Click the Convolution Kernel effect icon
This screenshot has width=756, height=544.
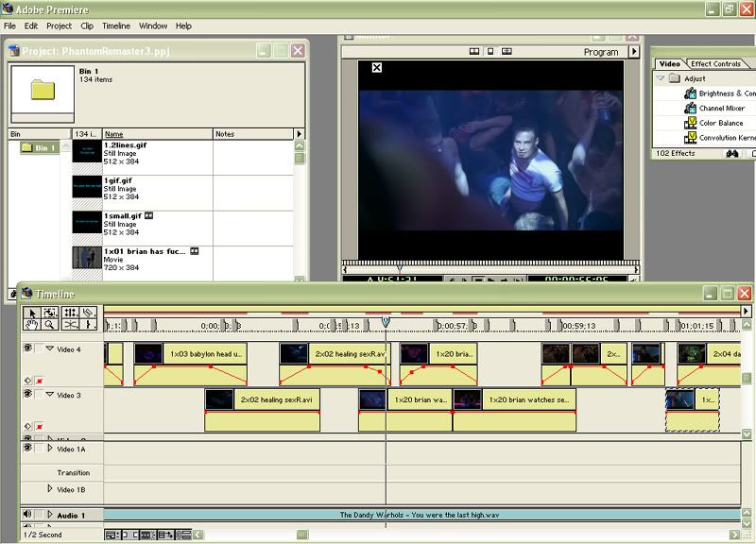[690, 138]
